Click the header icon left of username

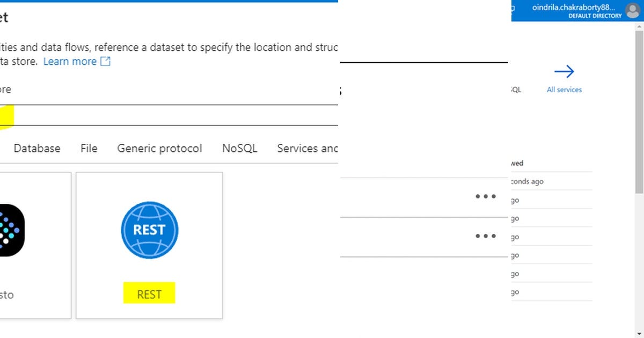[513, 8]
